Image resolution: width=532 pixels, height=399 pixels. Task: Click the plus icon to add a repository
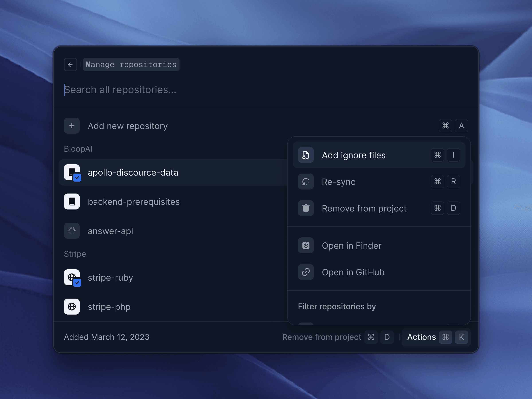pos(72,126)
